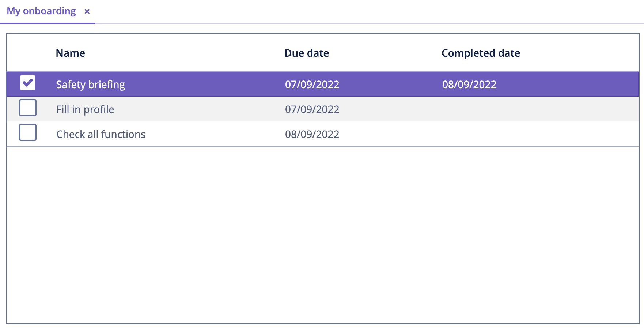Click Fill in profile due date cell

tap(312, 109)
